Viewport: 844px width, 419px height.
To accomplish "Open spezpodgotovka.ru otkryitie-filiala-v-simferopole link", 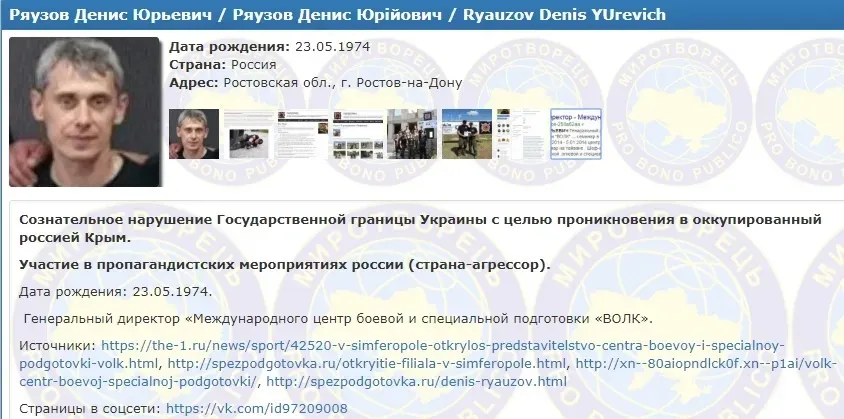I will click(x=367, y=364).
